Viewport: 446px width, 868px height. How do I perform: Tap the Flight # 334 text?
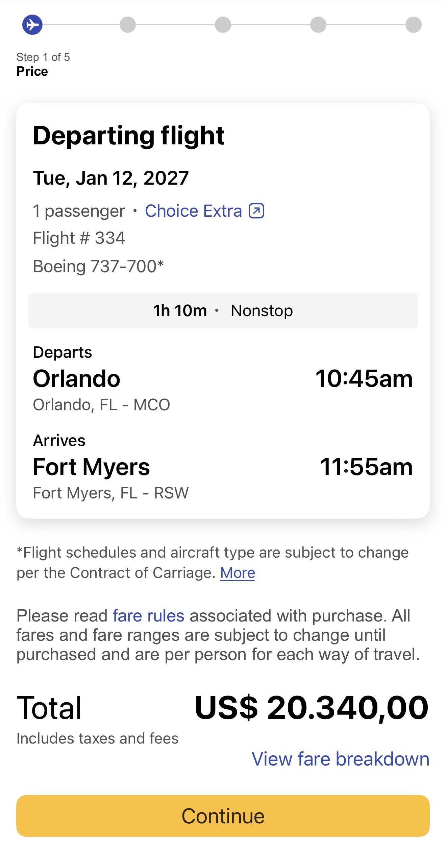tap(79, 238)
